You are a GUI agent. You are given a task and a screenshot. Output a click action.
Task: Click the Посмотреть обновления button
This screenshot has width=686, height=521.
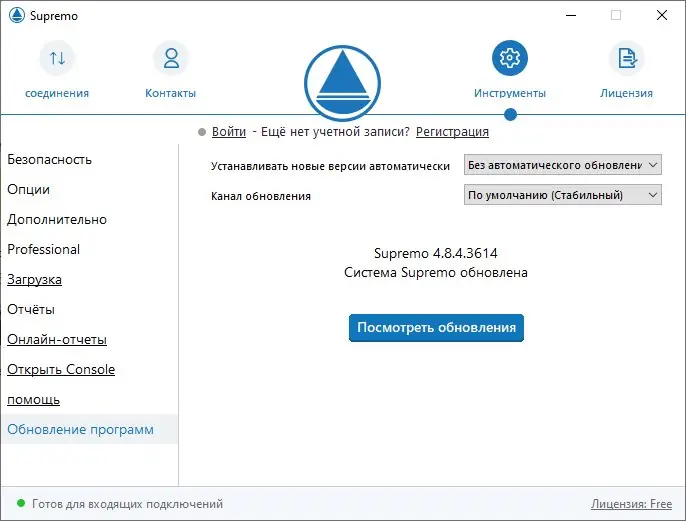[436, 328]
